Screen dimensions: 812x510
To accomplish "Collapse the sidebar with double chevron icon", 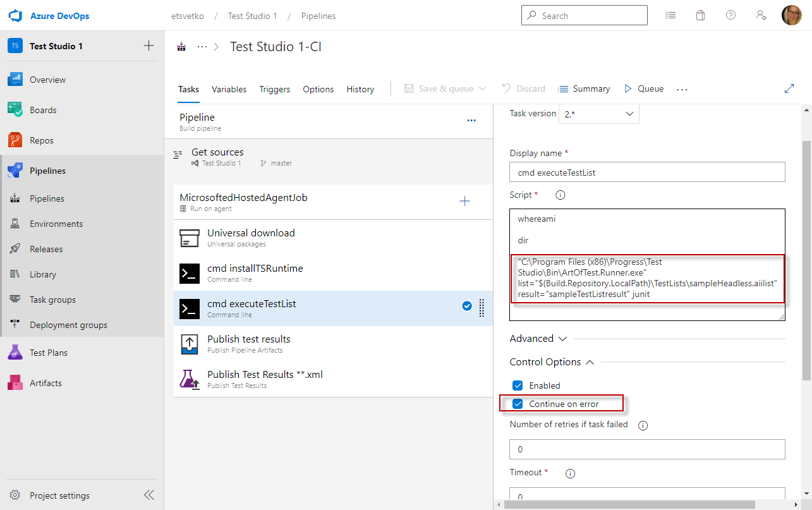I will (x=149, y=495).
